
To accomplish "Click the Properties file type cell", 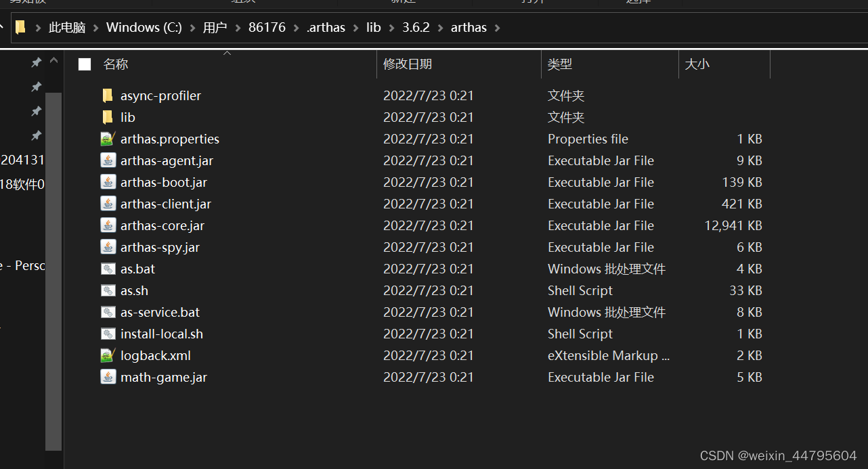I will click(588, 139).
